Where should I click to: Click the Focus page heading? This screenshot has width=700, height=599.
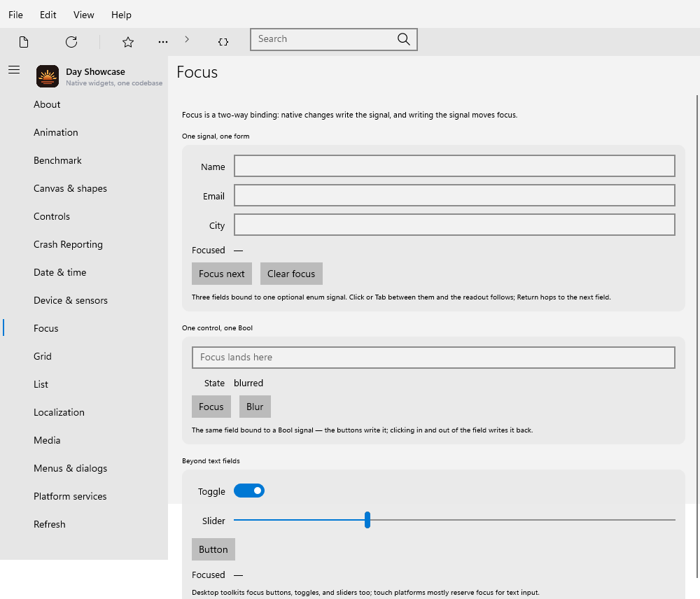pos(197,72)
